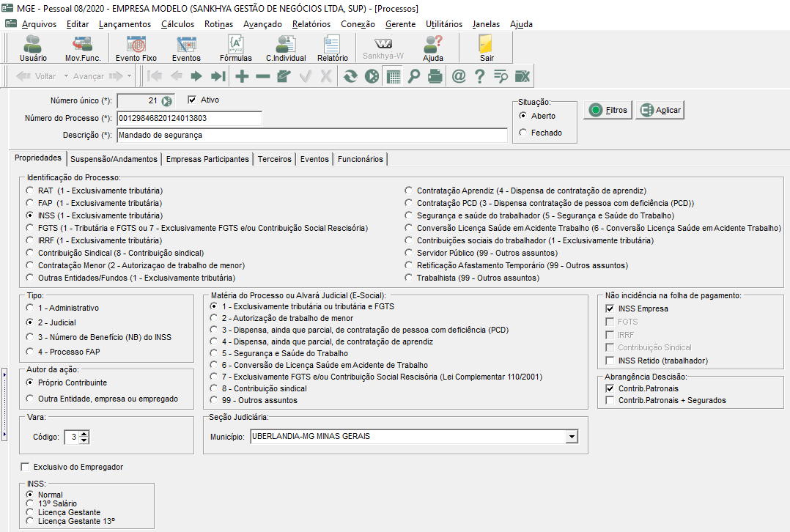
Task: Toggle the Ativo checkbox
Action: point(192,100)
